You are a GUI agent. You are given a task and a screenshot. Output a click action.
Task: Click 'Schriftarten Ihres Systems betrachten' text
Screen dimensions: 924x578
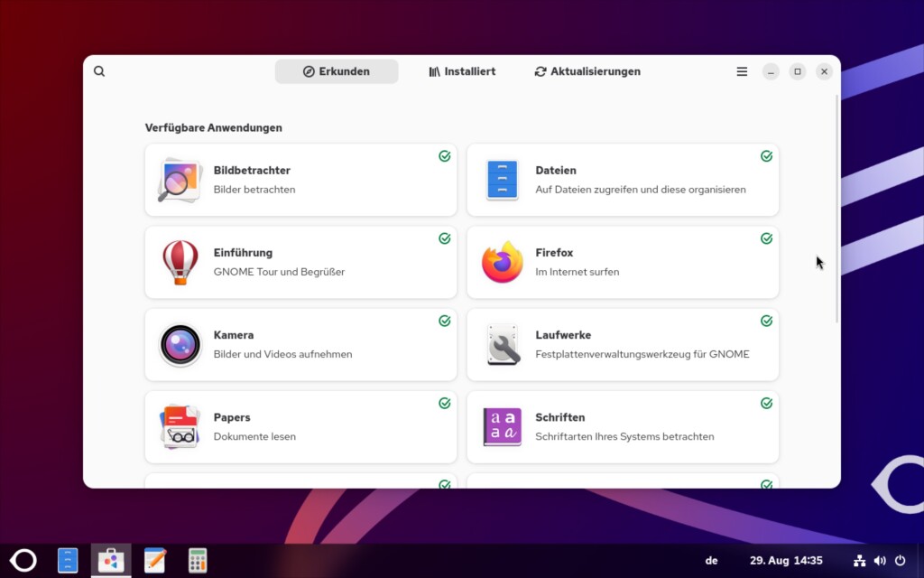[x=624, y=436]
